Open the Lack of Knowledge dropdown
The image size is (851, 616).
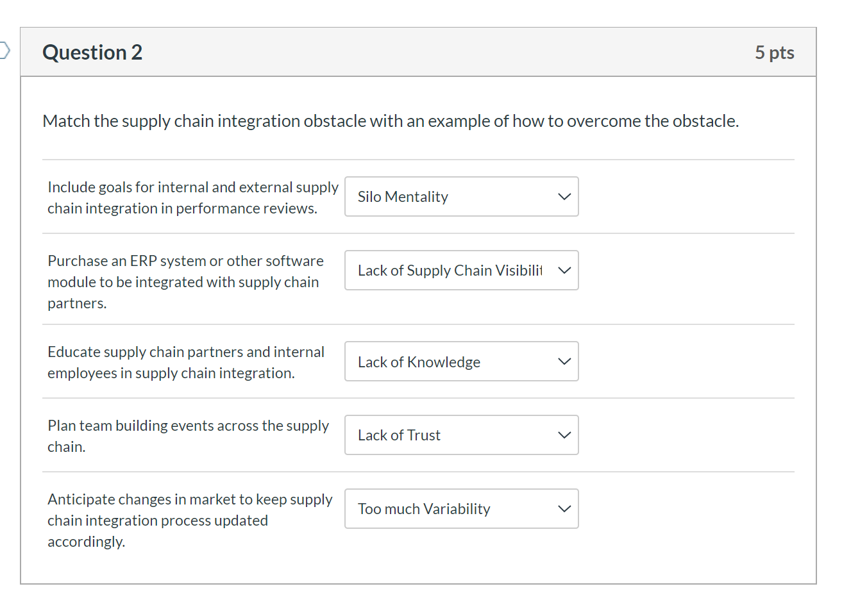click(x=461, y=361)
